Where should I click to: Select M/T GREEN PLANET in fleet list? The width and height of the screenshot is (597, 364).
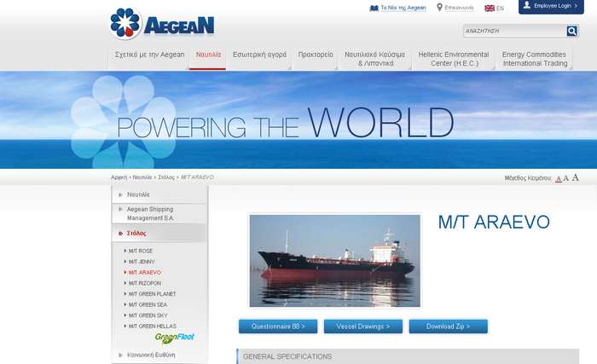click(152, 294)
